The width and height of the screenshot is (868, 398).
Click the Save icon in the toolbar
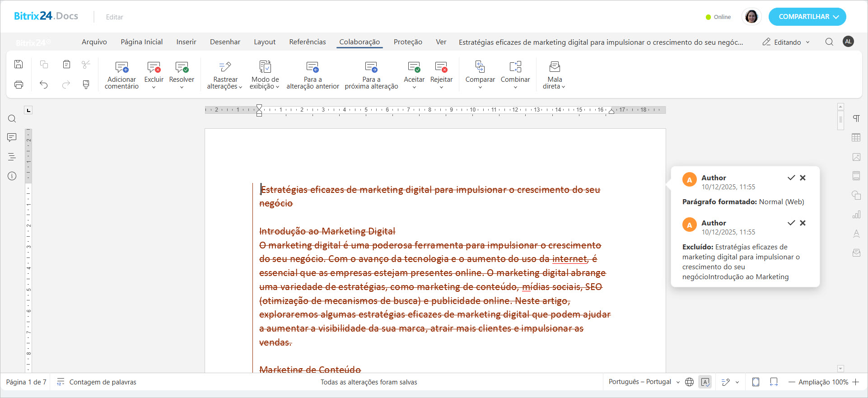[19, 64]
